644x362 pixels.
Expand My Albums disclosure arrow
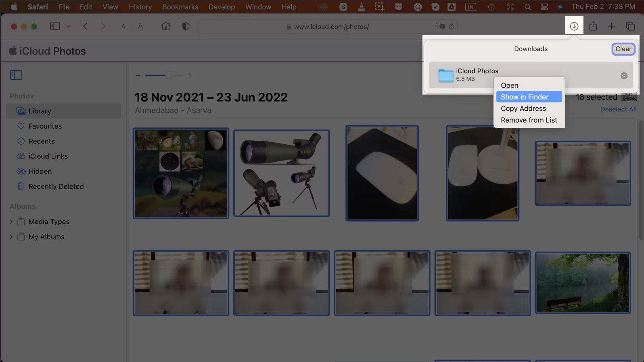coord(11,237)
